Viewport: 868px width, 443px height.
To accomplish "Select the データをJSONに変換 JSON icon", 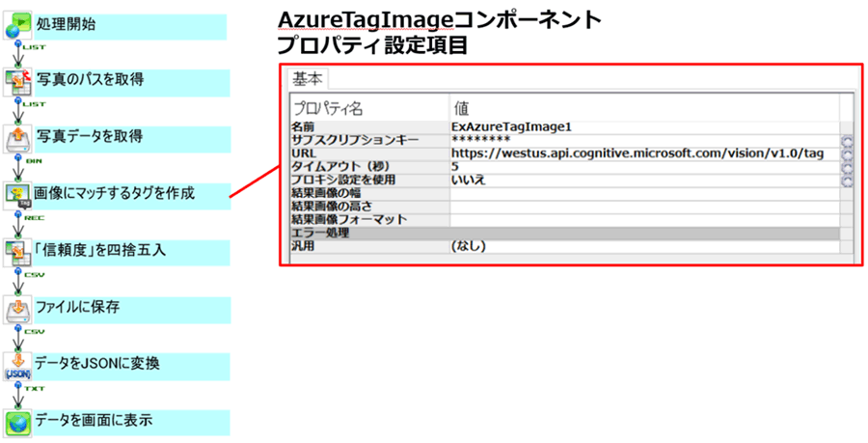I will 18,367.
